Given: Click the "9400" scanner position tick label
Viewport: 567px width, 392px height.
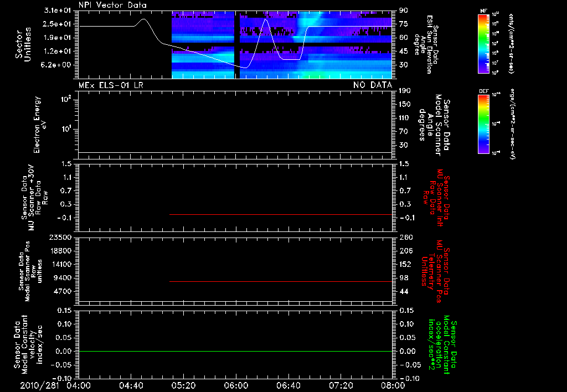Looking at the screenshot, I should tap(64, 278).
